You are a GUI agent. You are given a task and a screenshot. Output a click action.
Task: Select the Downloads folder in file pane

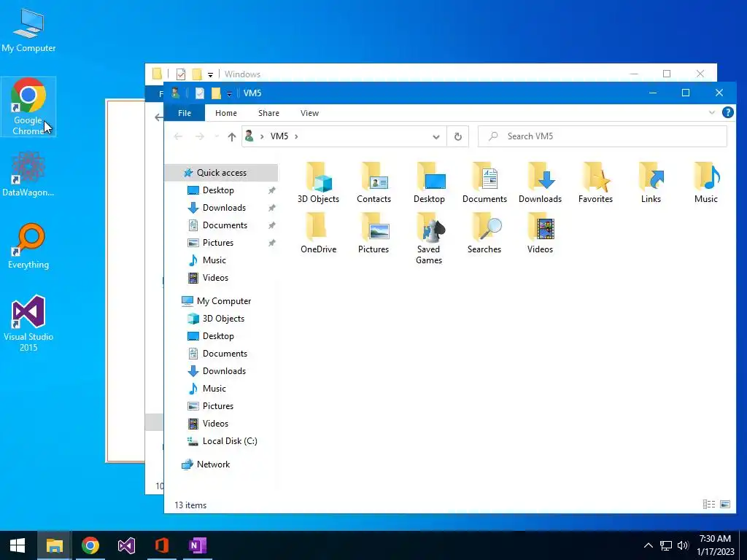(541, 183)
